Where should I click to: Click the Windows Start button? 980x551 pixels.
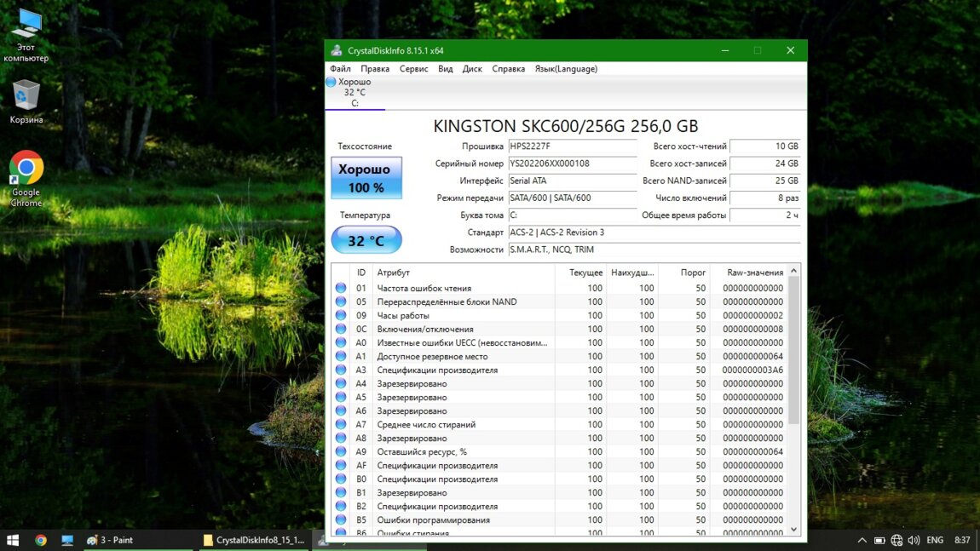[x=13, y=540]
